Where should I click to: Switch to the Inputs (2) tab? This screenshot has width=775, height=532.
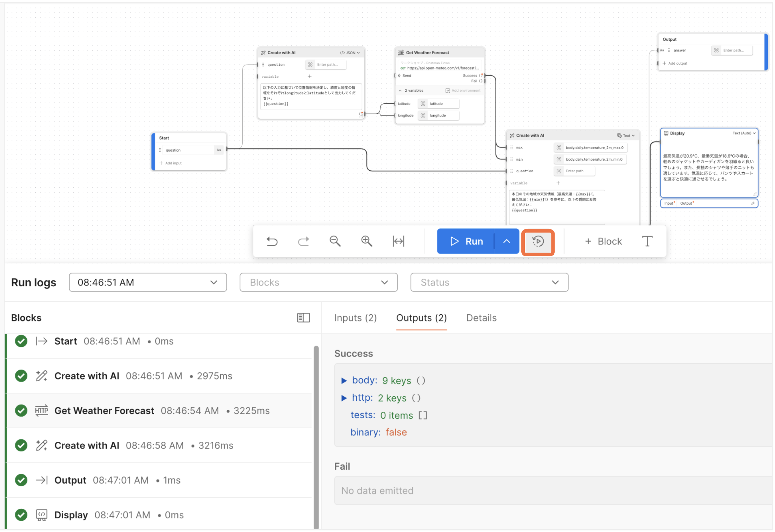[355, 318]
